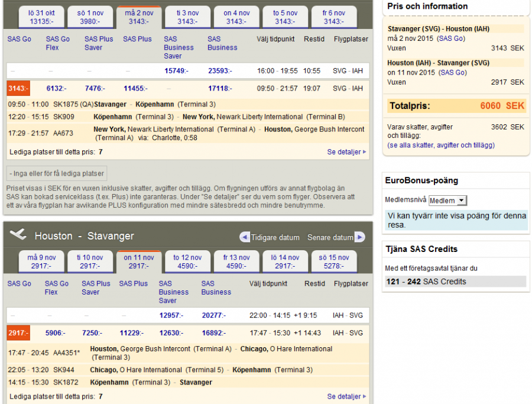Select the lö 31 okt date tab

click(41, 17)
